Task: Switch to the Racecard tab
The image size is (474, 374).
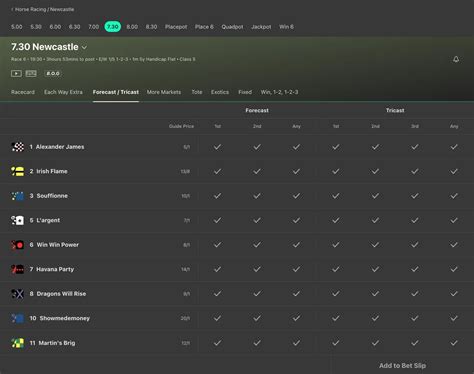Action: point(23,92)
